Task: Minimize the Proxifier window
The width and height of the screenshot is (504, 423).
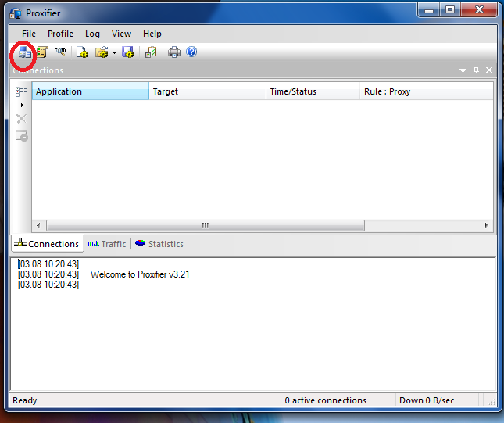Action: 429,9
